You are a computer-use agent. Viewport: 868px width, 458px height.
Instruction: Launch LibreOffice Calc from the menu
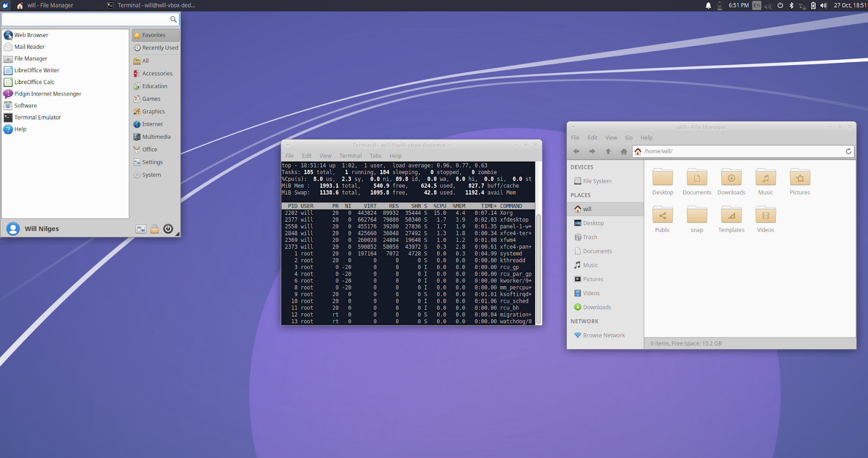(65, 82)
